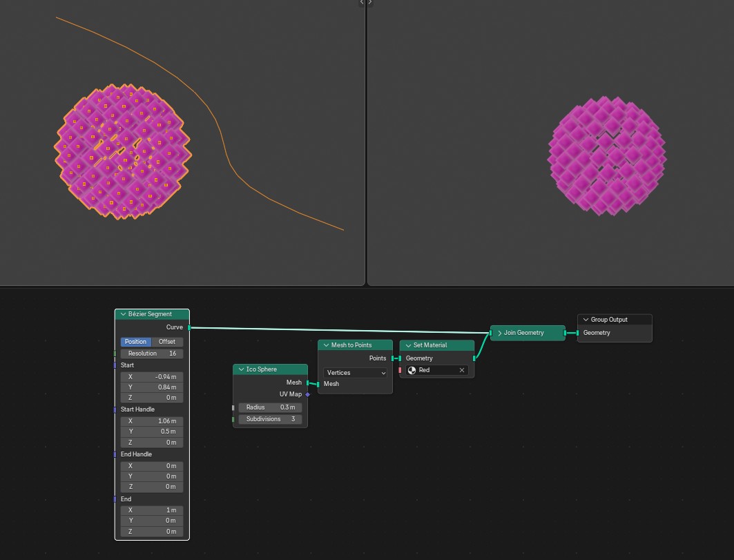Collapse the Group Output node
The image size is (734, 560).
click(586, 320)
